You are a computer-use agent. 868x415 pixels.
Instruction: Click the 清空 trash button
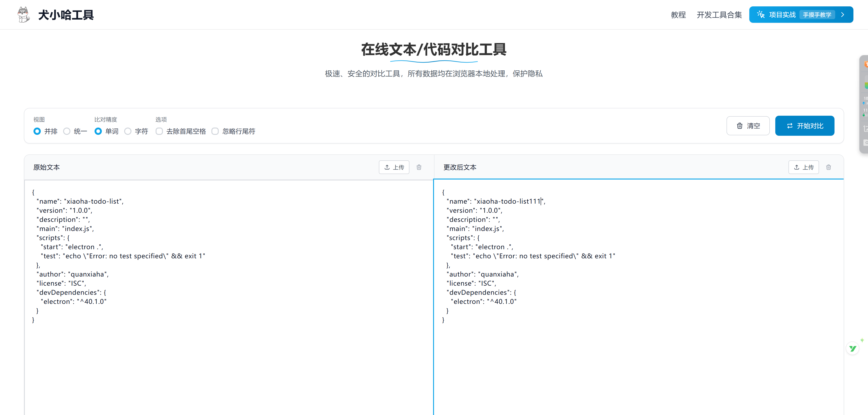tap(748, 126)
